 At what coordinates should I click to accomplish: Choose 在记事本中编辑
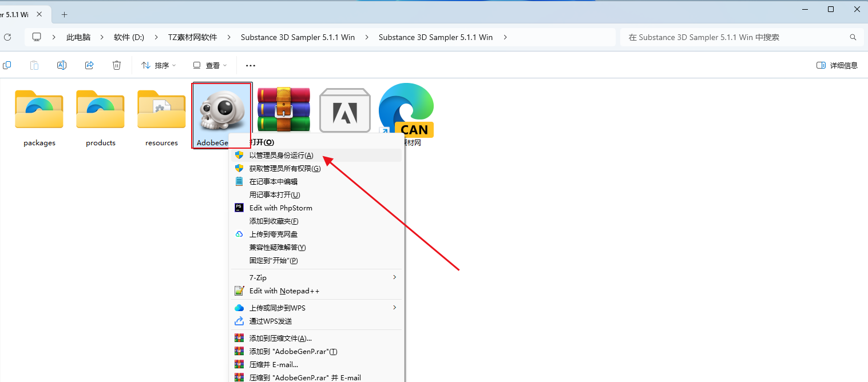316,182
